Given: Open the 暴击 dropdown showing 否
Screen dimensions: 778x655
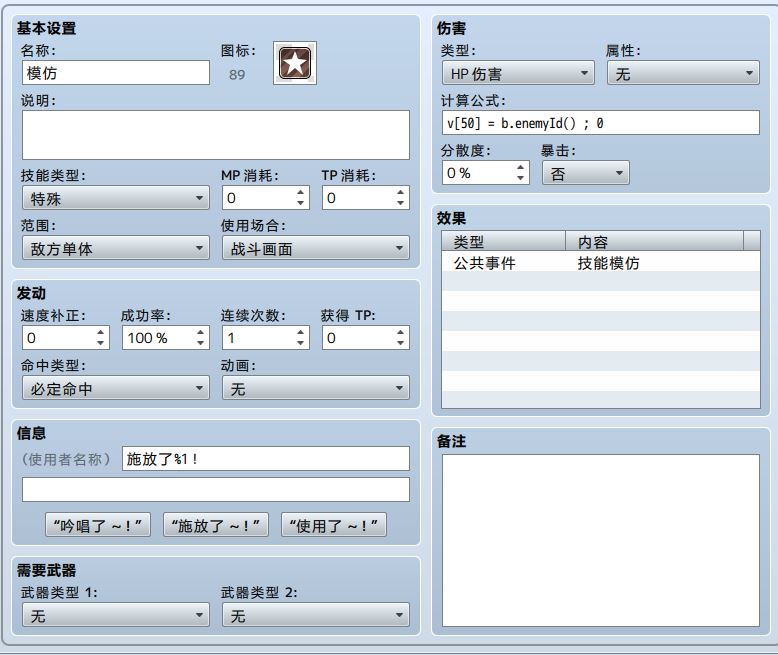Looking at the screenshot, I should coord(585,173).
